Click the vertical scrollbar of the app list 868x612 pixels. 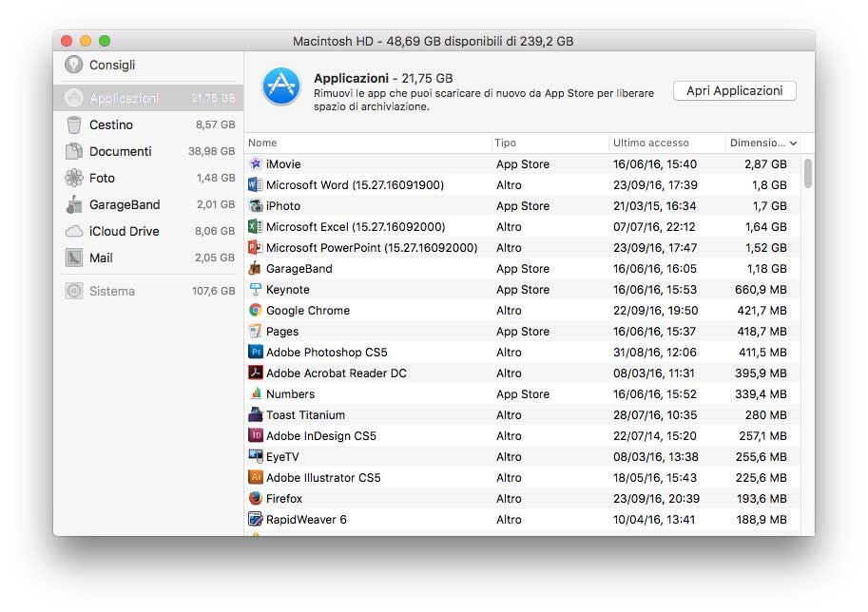(x=808, y=174)
